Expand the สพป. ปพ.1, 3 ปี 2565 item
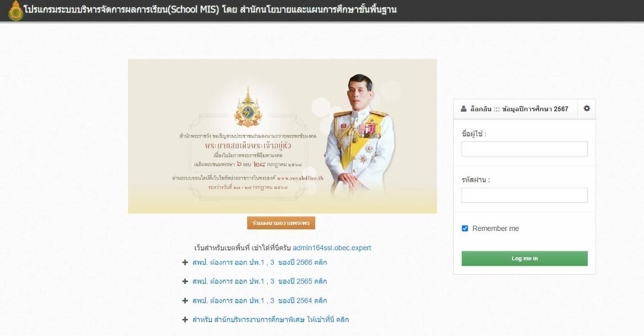 [259, 281]
